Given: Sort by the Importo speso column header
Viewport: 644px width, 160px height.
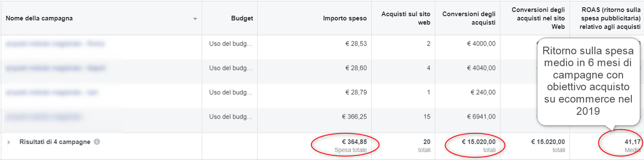Looking at the screenshot, I should (x=344, y=18).
